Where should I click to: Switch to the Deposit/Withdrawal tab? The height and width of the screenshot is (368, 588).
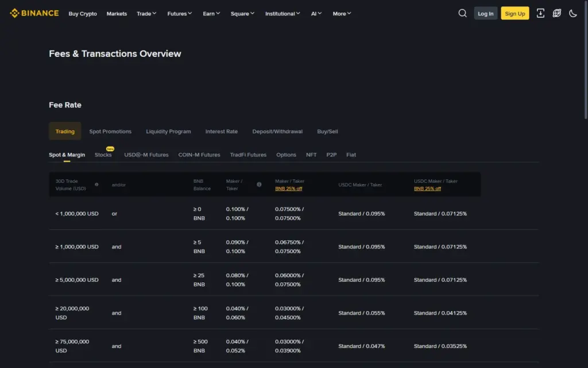[x=277, y=132]
